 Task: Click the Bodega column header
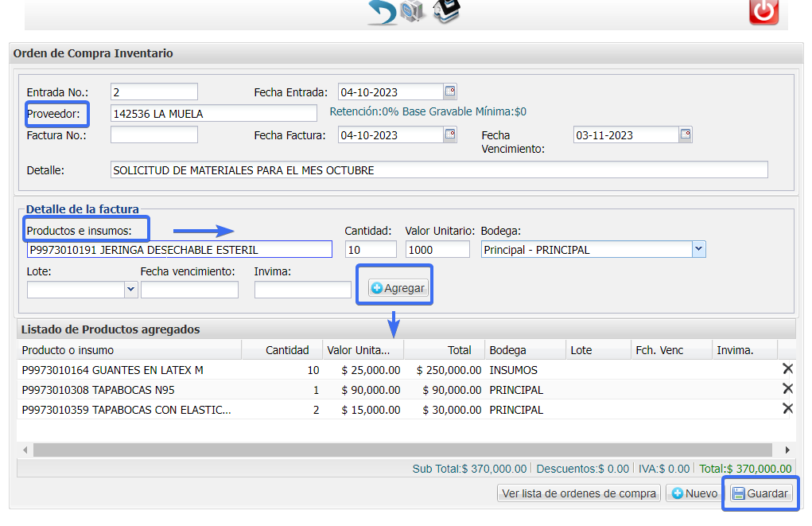tap(525, 350)
